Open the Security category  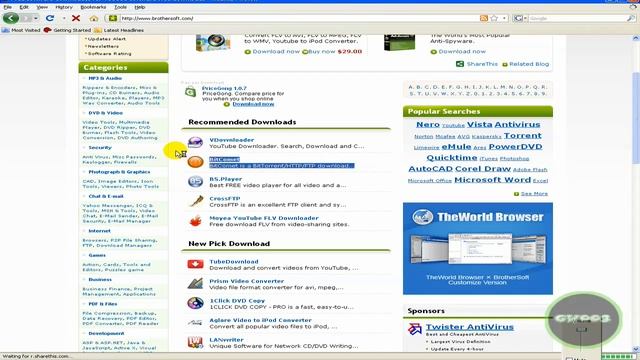point(100,147)
